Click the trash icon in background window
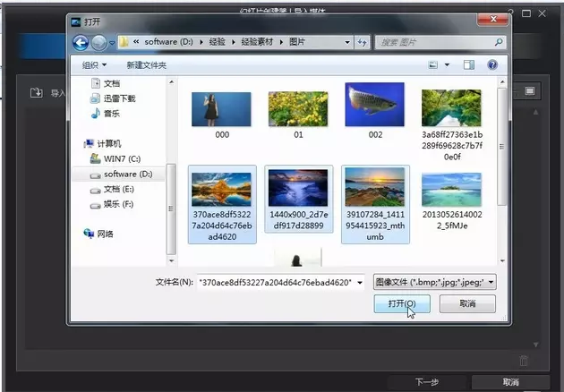This screenshot has width=564, height=392. pyautogui.click(x=524, y=361)
